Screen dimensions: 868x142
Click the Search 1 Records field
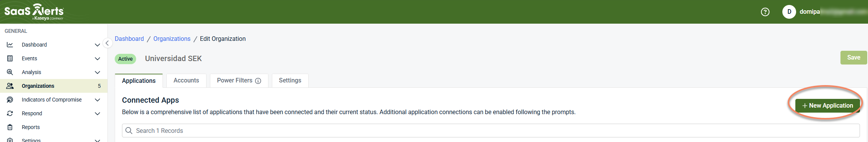tap(491, 131)
